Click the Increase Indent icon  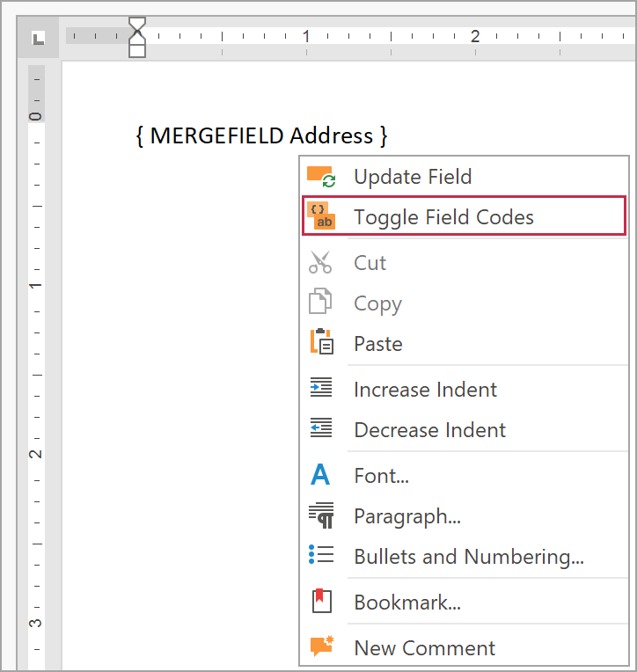pyautogui.click(x=321, y=389)
